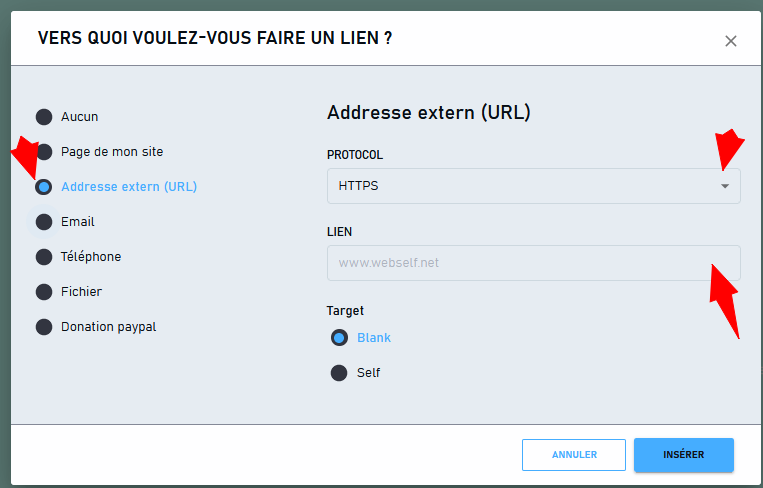The image size is (763, 488).
Task: Click the Donation paypal label text
Action: (x=109, y=327)
